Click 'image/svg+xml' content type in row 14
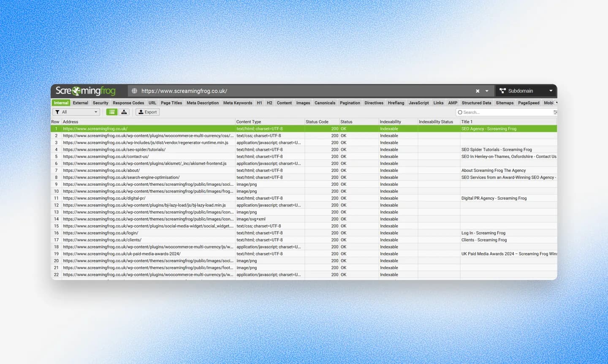The width and height of the screenshot is (608, 364). pyautogui.click(x=251, y=219)
